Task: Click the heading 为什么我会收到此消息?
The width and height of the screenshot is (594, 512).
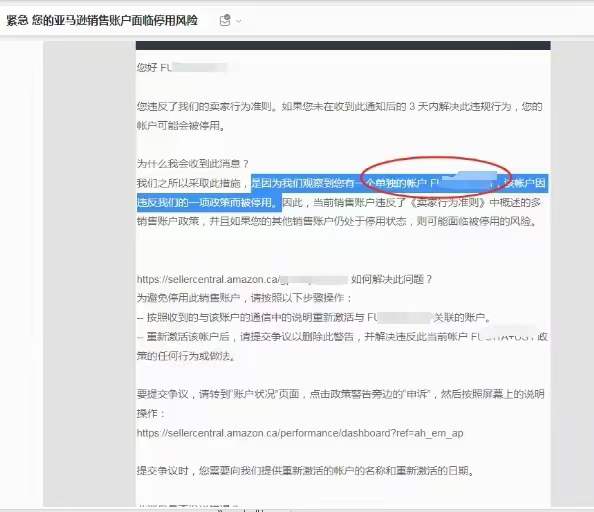Action: point(192,164)
